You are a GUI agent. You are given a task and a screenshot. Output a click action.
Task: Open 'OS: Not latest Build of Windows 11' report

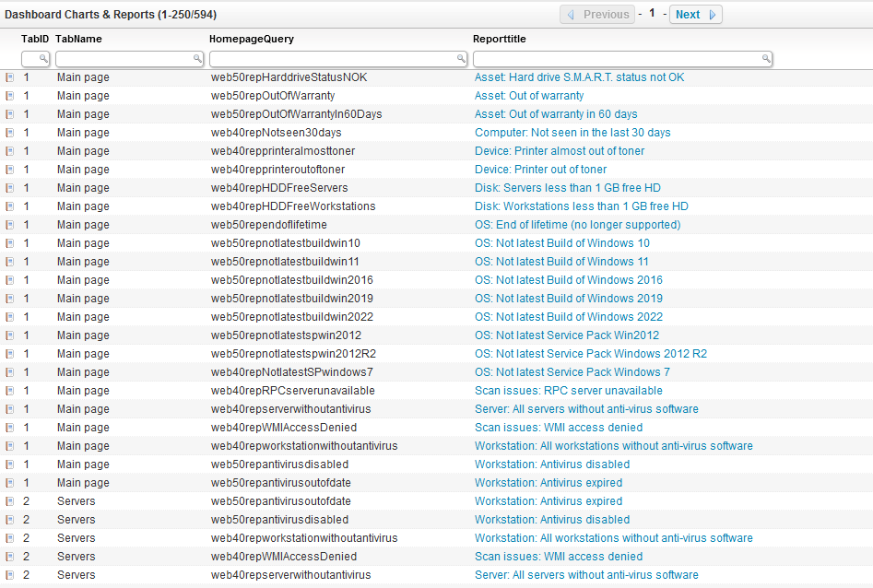click(x=561, y=262)
